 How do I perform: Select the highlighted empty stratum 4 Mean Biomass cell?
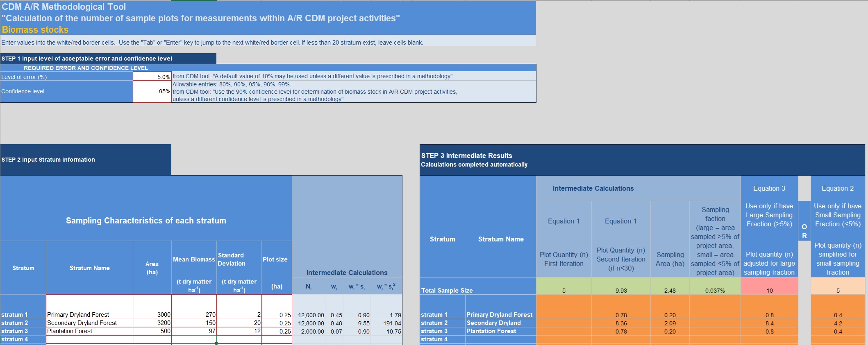194,339
